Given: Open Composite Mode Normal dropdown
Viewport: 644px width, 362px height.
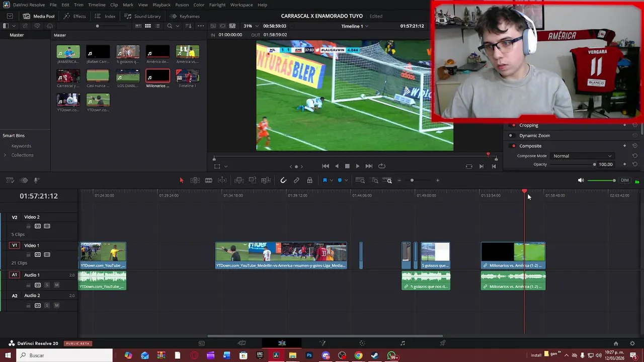Looking at the screenshot, I should pos(582,156).
